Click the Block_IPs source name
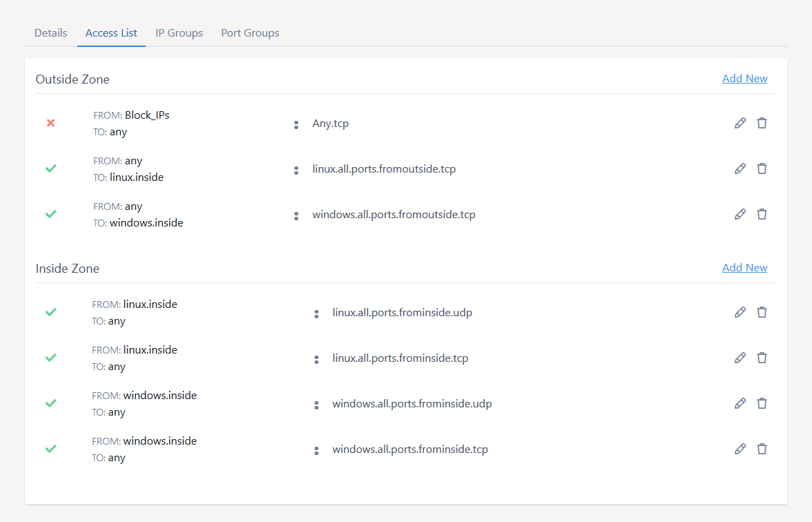Viewport: 812px width, 522px height. tap(147, 115)
